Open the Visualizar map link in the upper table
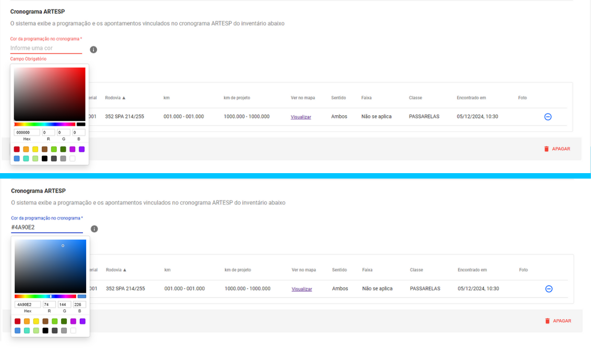Viewport: 591px width, 364px height. point(301,117)
